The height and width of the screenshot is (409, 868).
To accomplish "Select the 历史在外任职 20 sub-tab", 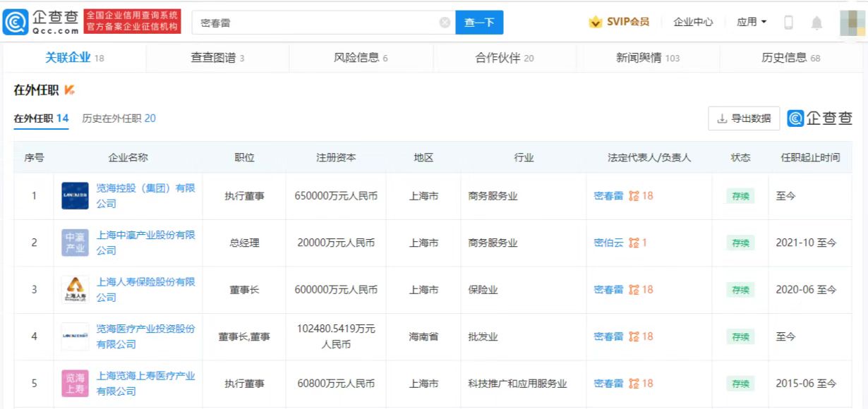I will coord(119,118).
